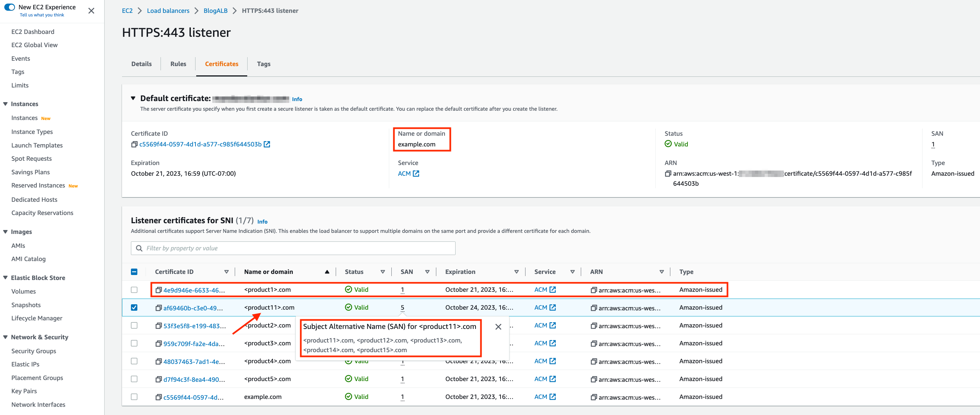This screenshot has width=980, height=415.
Task: Switch to the Rules tab
Action: click(x=178, y=64)
